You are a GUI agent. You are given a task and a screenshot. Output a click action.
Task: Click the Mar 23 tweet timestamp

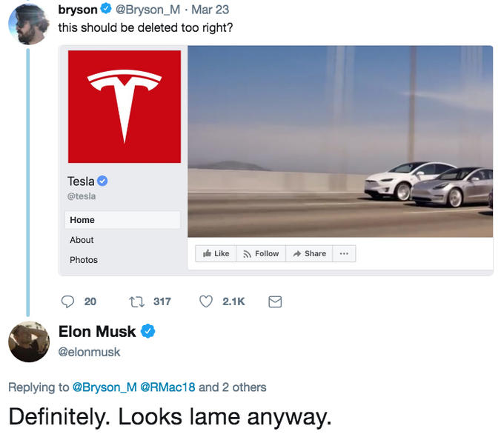[x=210, y=10]
